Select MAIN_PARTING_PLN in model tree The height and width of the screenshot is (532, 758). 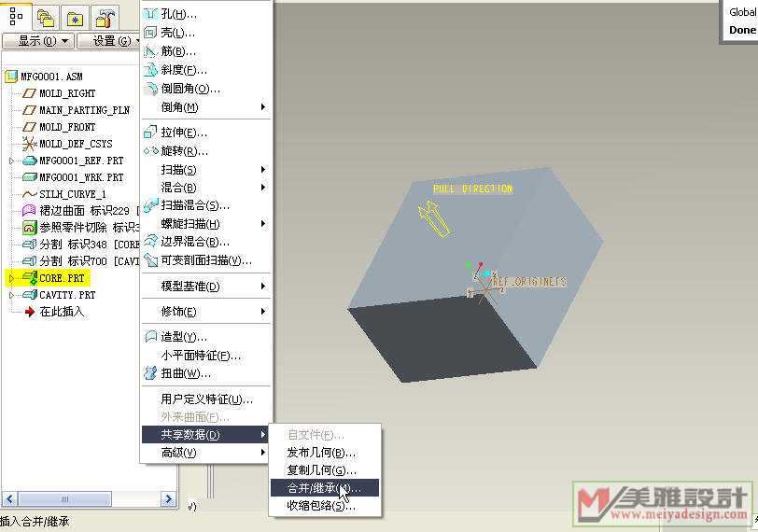(x=84, y=110)
